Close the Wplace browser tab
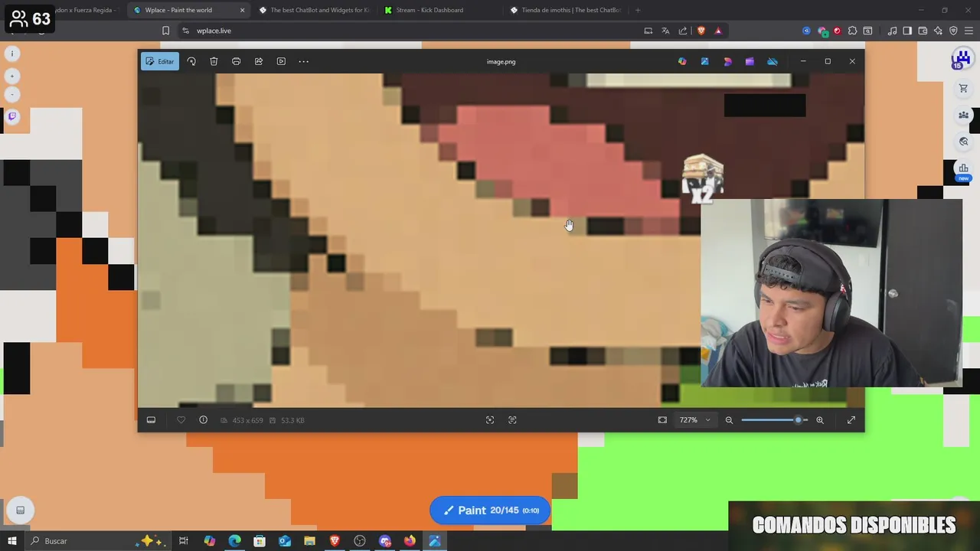Screen dimensions: 980x551 click(243, 10)
